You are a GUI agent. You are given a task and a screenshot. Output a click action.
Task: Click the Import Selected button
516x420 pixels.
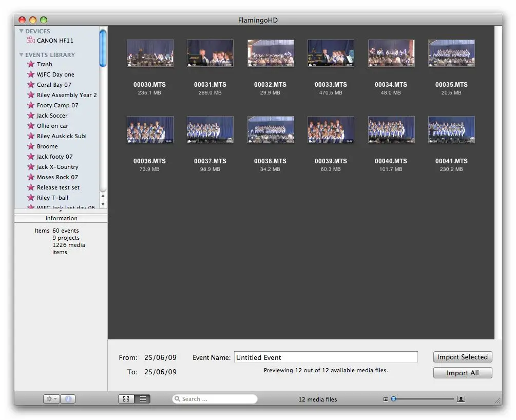click(x=463, y=357)
